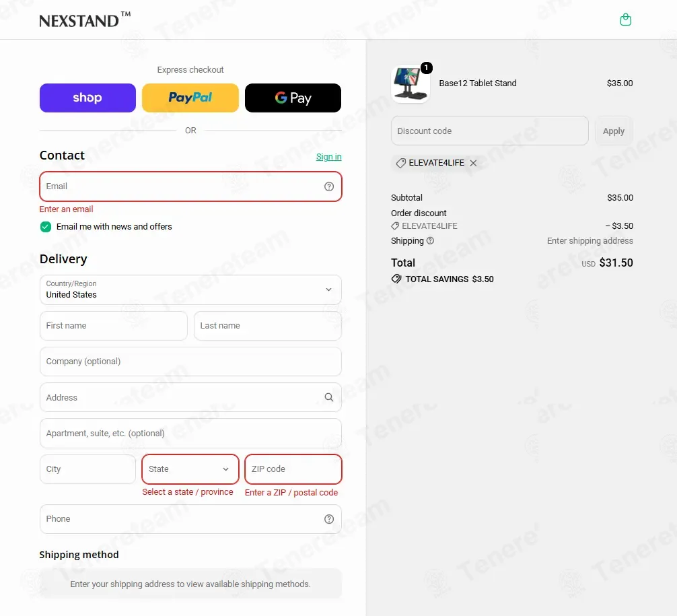Click the NEXSTAND logo
This screenshot has width=677, height=616.
pyautogui.click(x=85, y=20)
